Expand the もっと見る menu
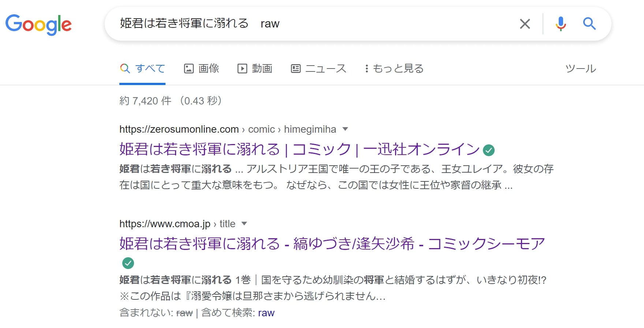The image size is (644, 328). pos(394,69)
